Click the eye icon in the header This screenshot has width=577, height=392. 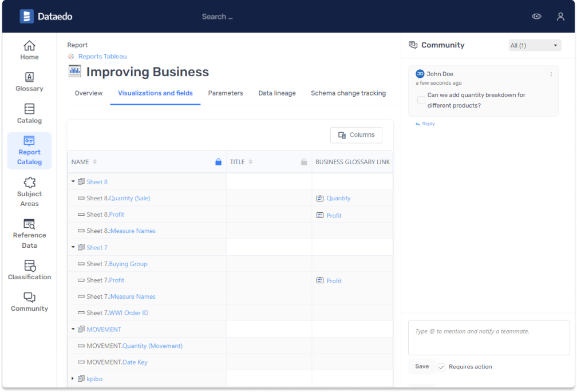click(536, 17)
